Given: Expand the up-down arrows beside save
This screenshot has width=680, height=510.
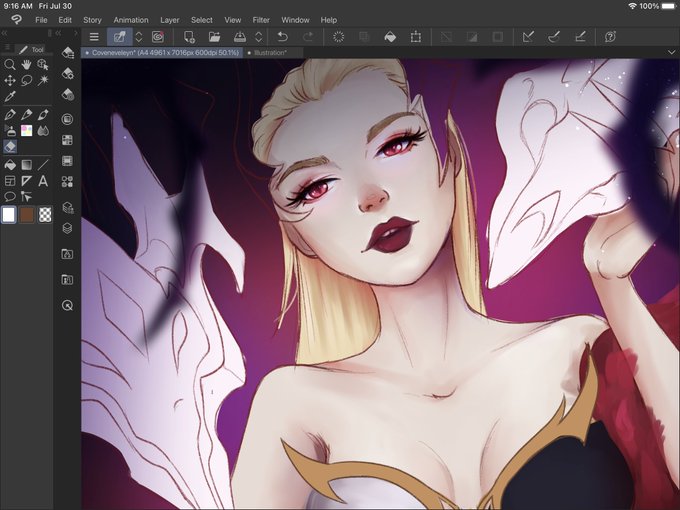Looking at the screenshot, I should point(258,37).
